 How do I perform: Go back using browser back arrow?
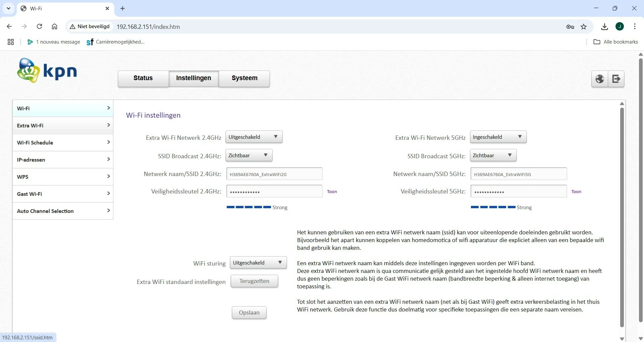point(9,26)
